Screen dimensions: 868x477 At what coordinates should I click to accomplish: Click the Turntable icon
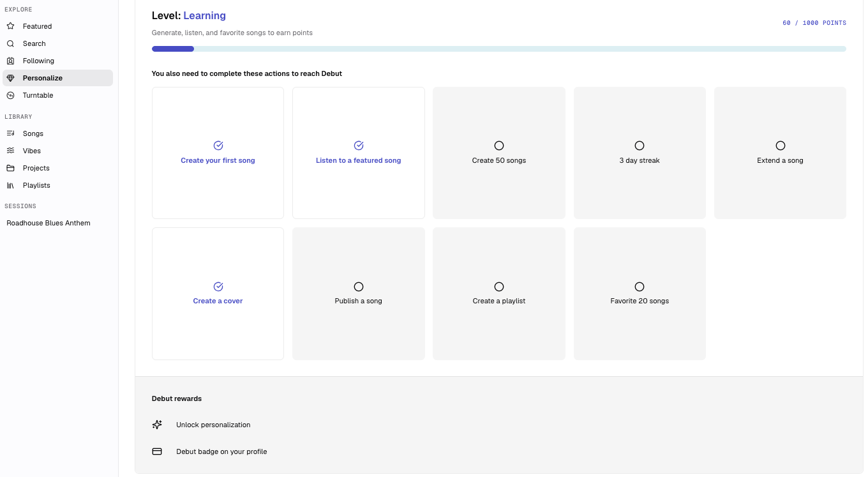[10, 95]
